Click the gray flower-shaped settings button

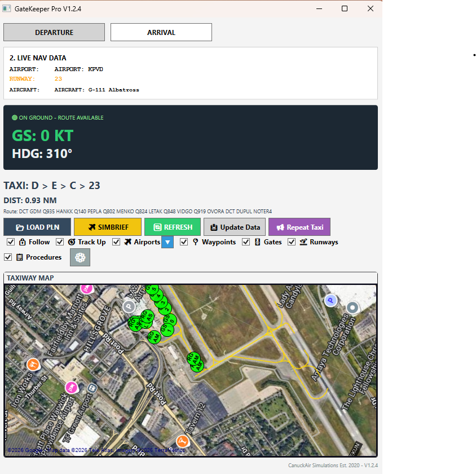coord(80,257)
